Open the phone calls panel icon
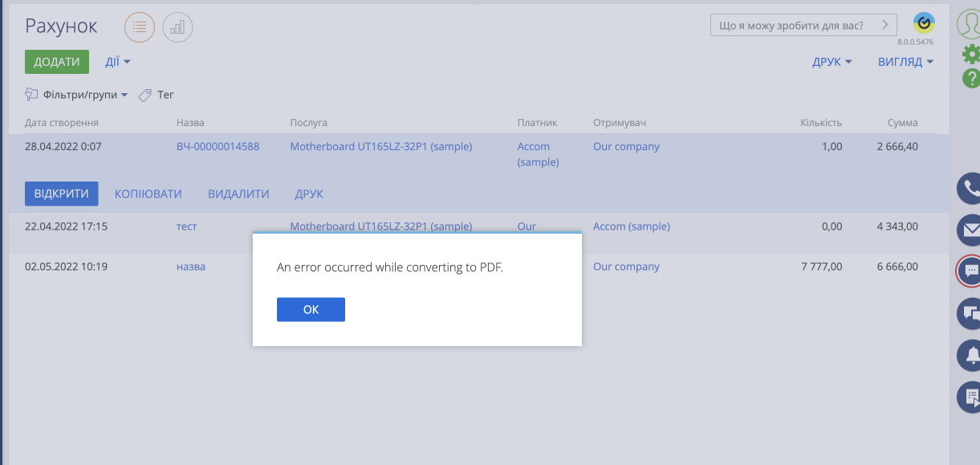The image size is (980, 465). point(970,189)
